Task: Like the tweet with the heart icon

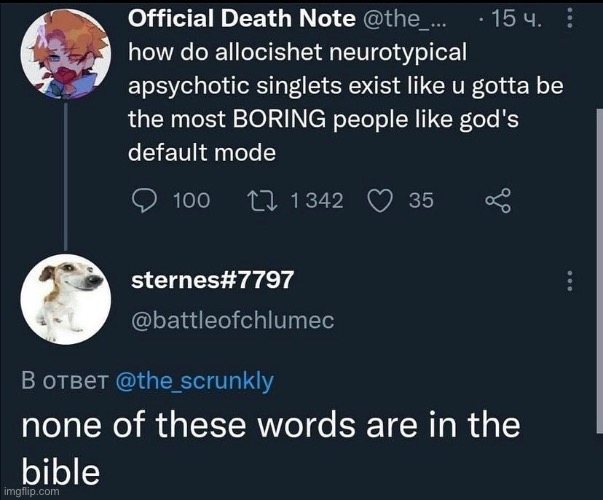Action: 378,201
